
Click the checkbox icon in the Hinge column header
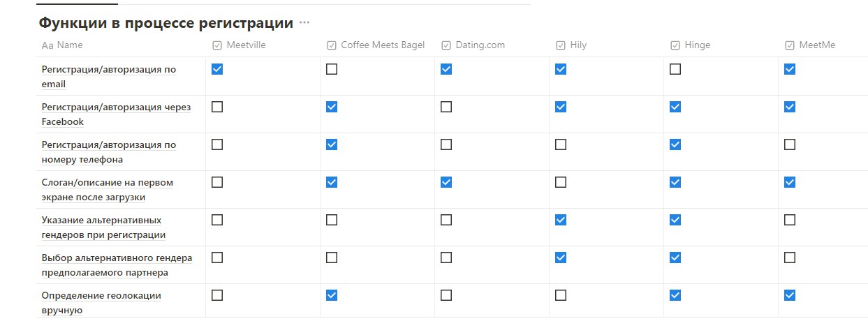pos(675,45)
